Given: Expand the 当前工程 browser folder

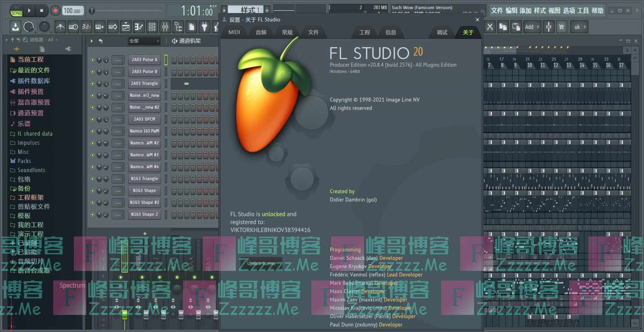Looking at the screenshot, I should click(x=30, y=59).
